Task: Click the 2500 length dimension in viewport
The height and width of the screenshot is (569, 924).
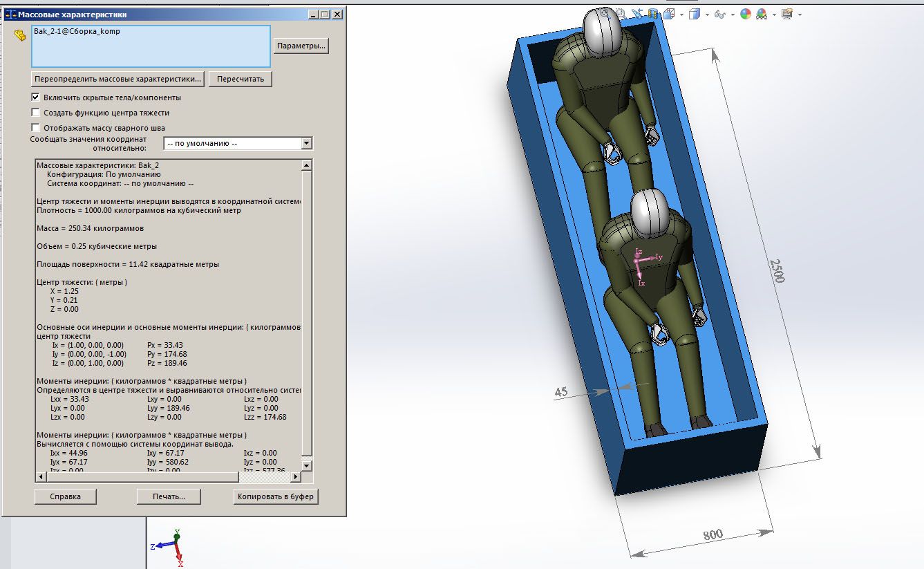Action: (x=778, y=271)
